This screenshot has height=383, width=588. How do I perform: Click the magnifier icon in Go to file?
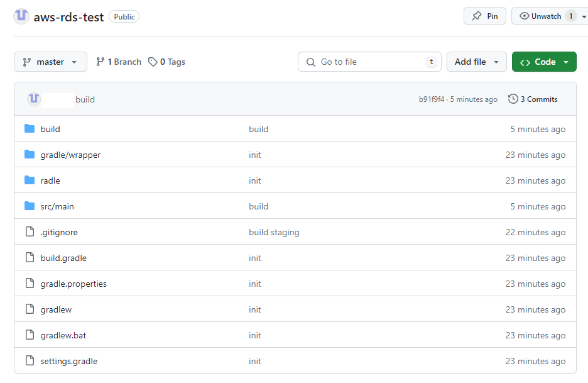tap(311, 62)
